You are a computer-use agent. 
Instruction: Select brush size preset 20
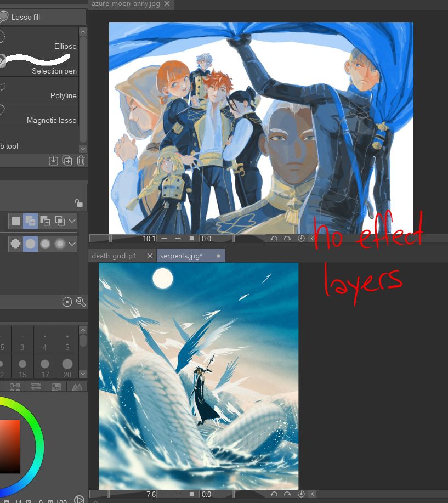(67, 364)
